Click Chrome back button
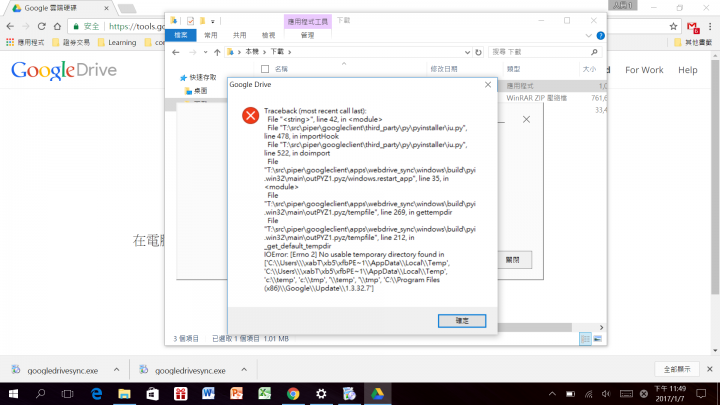The height and width of the screenshot is (405, 720). point(10,26)
